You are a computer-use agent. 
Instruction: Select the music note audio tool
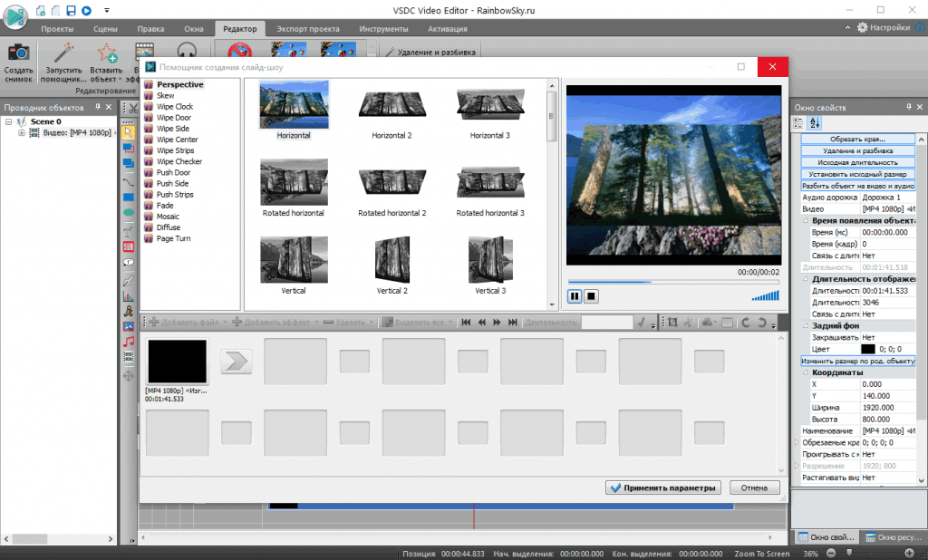point(129,342)
